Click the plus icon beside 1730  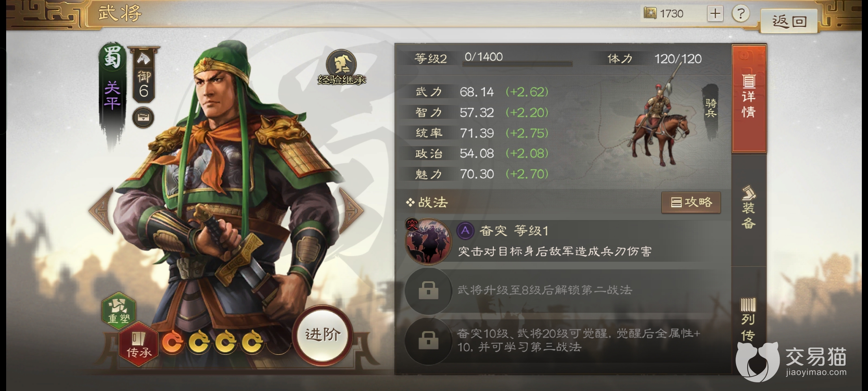(715, 14)
